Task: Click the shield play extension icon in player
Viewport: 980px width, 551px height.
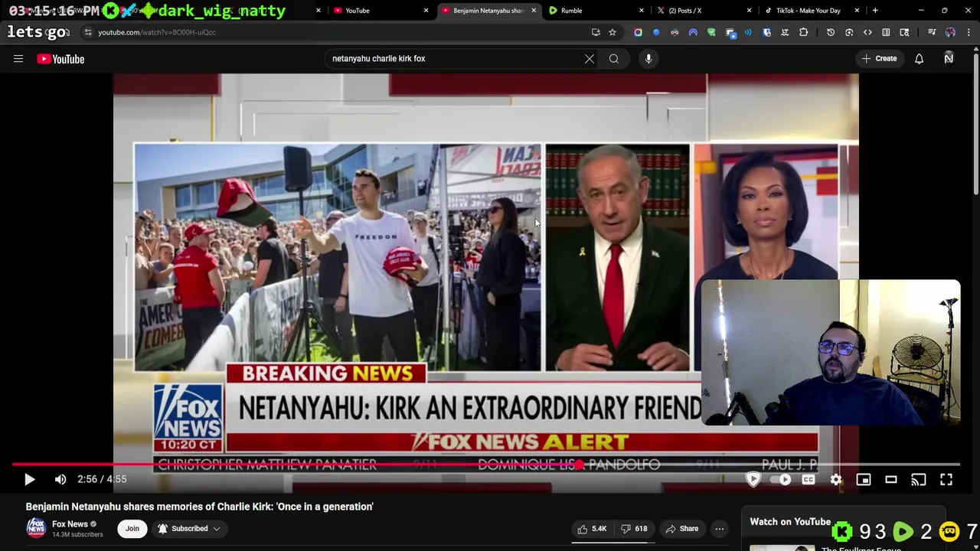Action: pos(753,479)
